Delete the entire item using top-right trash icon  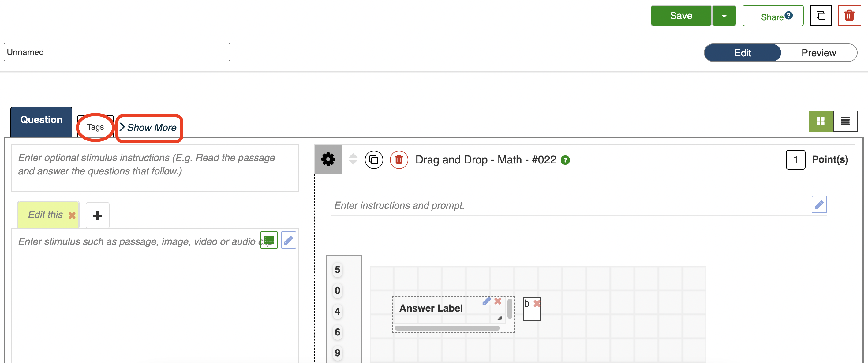point(849,16)
